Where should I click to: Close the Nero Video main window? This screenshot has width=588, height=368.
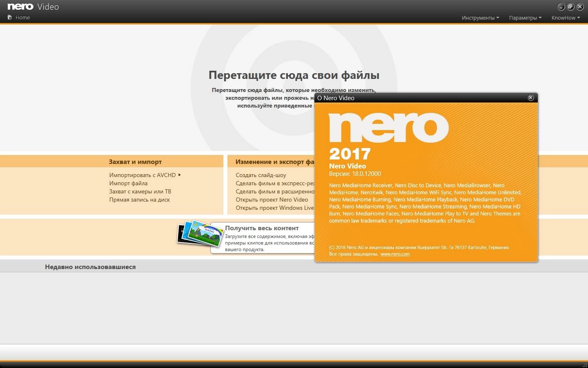(x=580, y=7)
